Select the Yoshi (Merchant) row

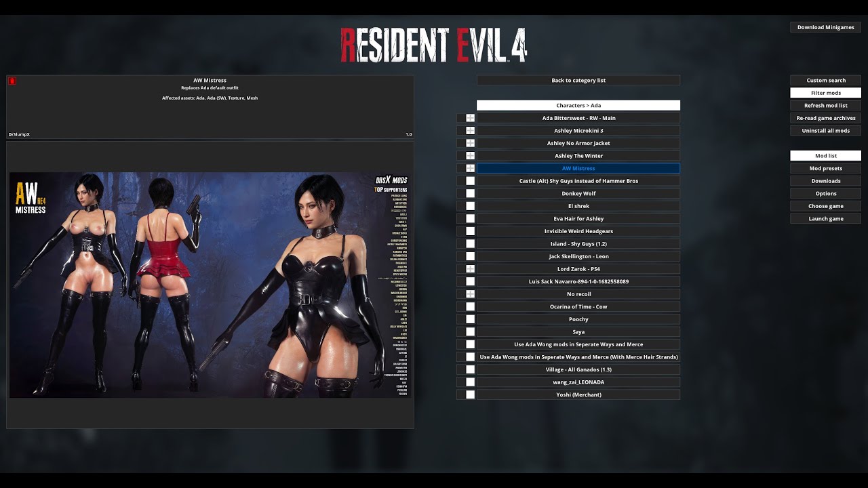(x=578, y=394)
